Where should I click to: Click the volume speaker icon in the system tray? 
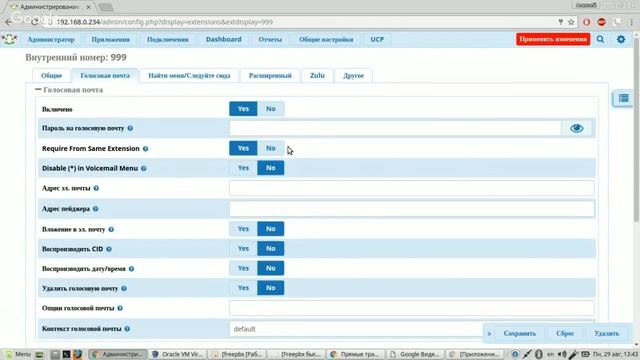point(562,354)
